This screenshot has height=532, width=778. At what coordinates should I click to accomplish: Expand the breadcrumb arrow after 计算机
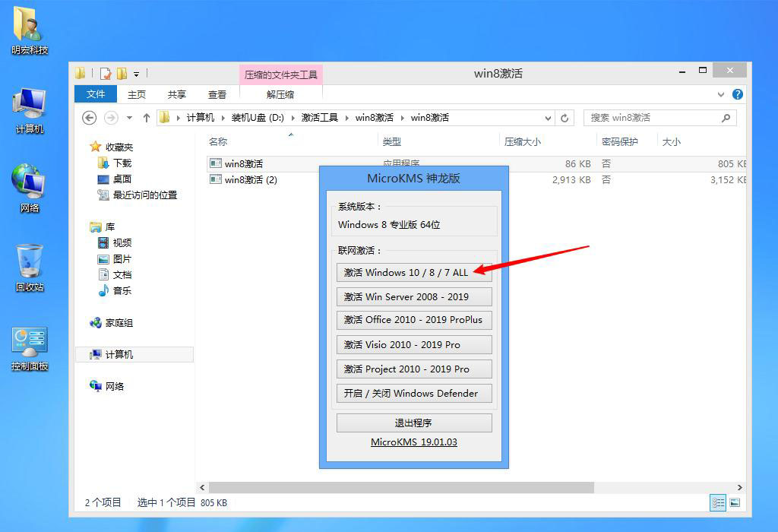click(223, 118)
